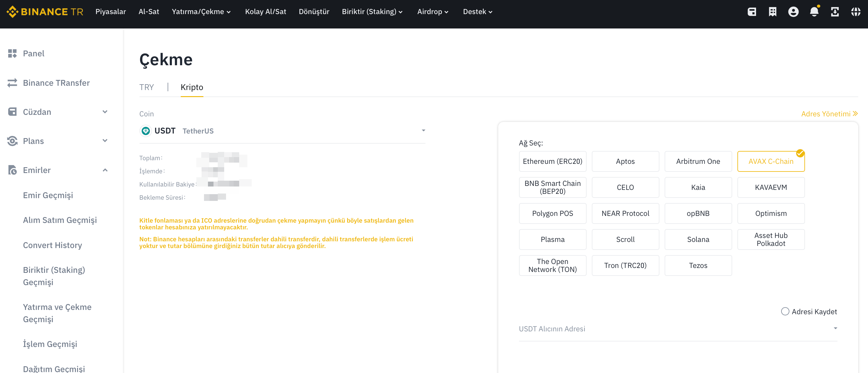Image resolution: width=868 pixels, height=373 pixels.
Task: Click the Cüzdan wallet sidebar icon
Action: (13, 112)
